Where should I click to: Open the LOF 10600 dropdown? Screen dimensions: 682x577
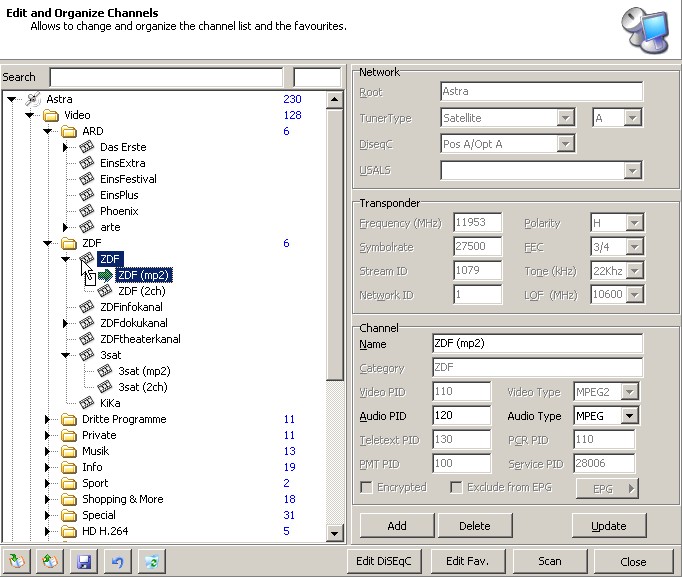tap(635, 295)
